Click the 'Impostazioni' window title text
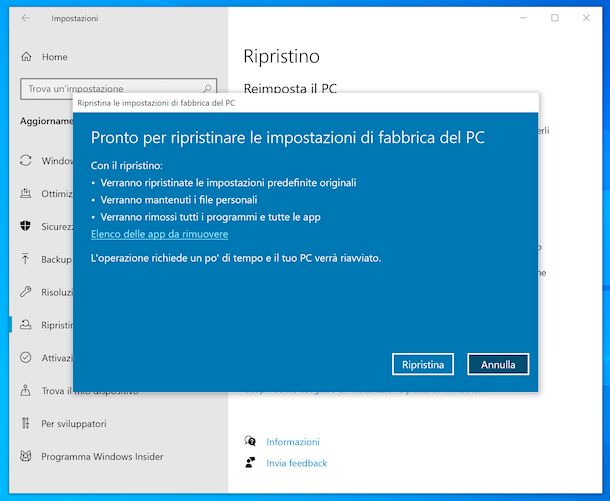This screenshot has width=610, height=501. (75, 18)
